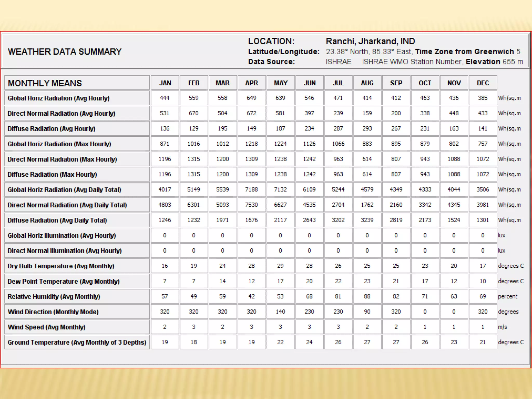The height and width of the screenshot is (399, 532).
Task: Click the JUL column header
Action: pos(338,83)
